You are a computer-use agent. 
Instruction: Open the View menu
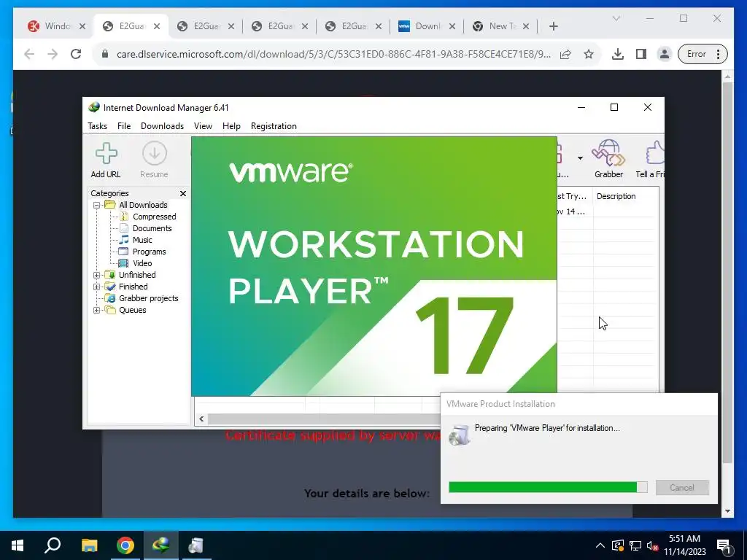click(203, 126)
